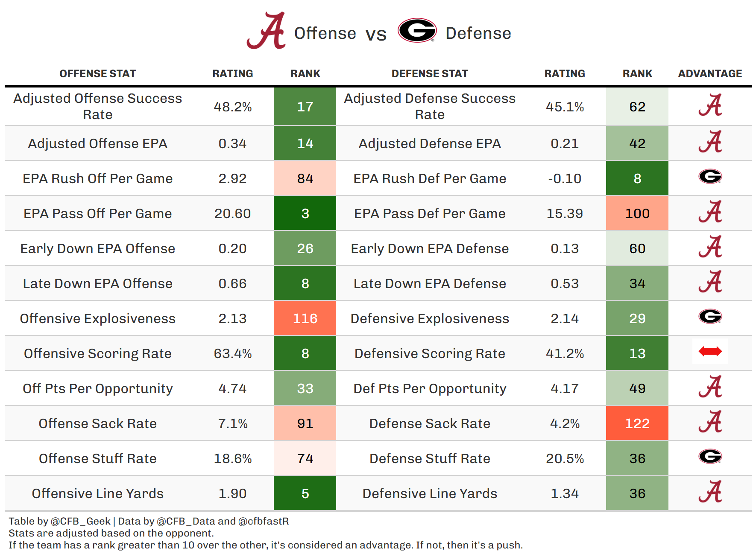Click the Offensive Line Yards stat label
Viewport: 756px width, 560px height.
[97, 493]
